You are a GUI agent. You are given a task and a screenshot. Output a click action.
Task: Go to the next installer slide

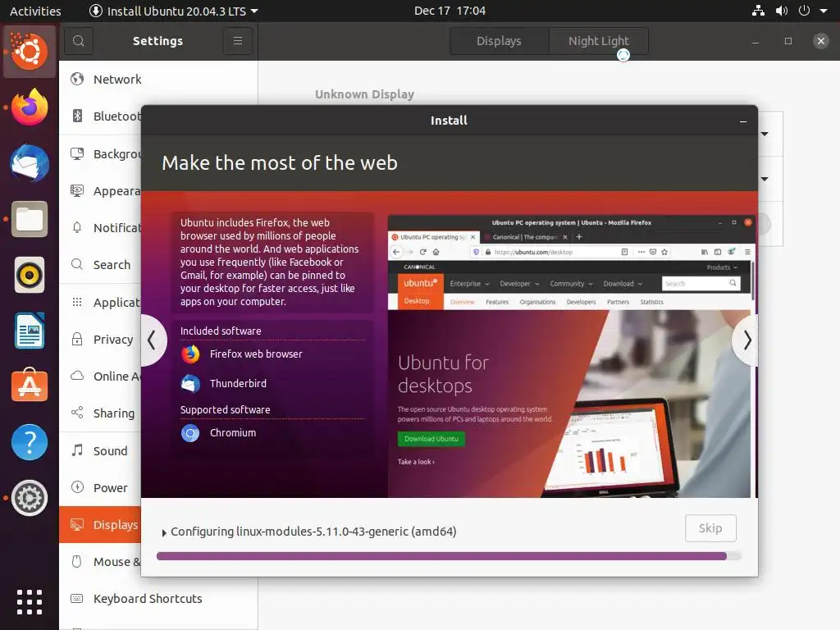tap(746, 340)
